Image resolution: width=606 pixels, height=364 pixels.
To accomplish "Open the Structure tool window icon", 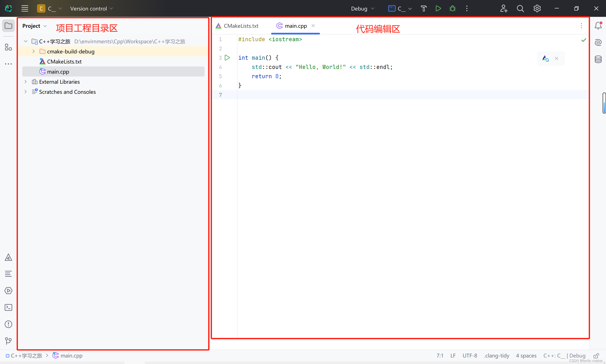I will (8, 47).
